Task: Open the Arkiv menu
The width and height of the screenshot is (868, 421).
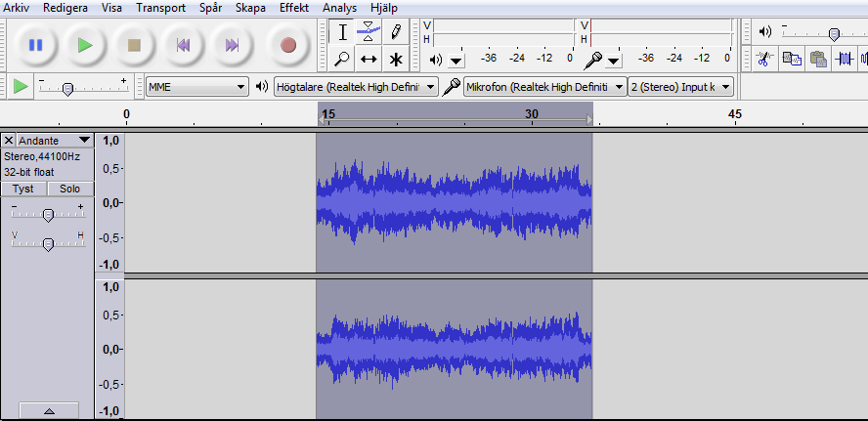Action: click(x=17, y=8)
